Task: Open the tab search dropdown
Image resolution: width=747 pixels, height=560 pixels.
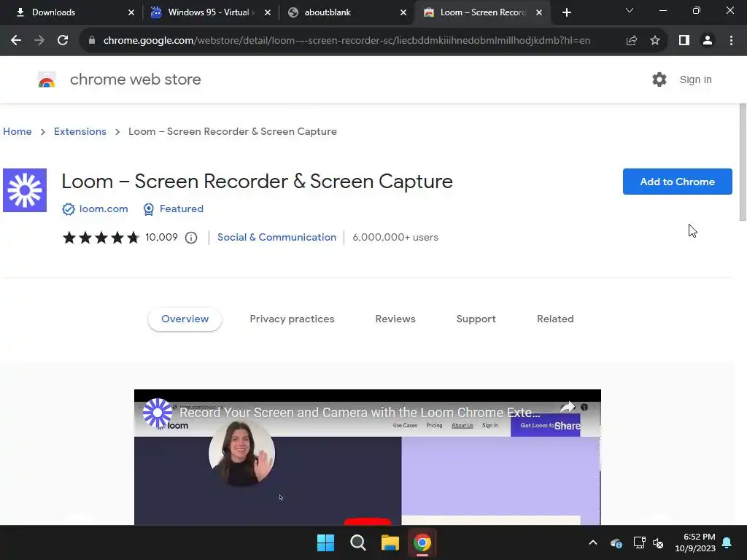Action: [630, 10]
